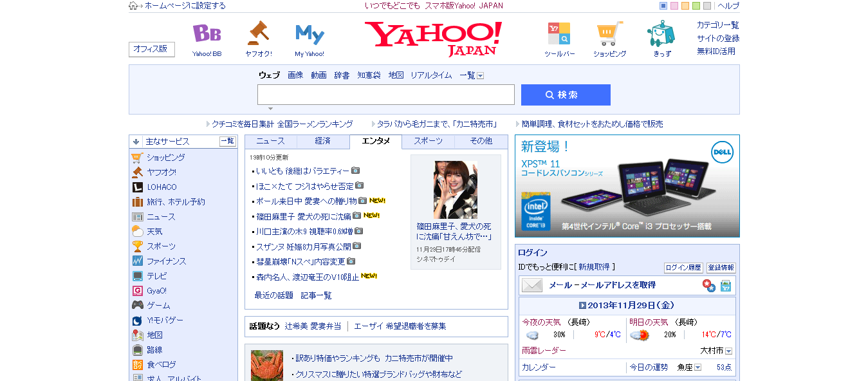Screen dimensions: 868x381
Task: Click the Weather icon in sidebar
Action: (137, 232)
